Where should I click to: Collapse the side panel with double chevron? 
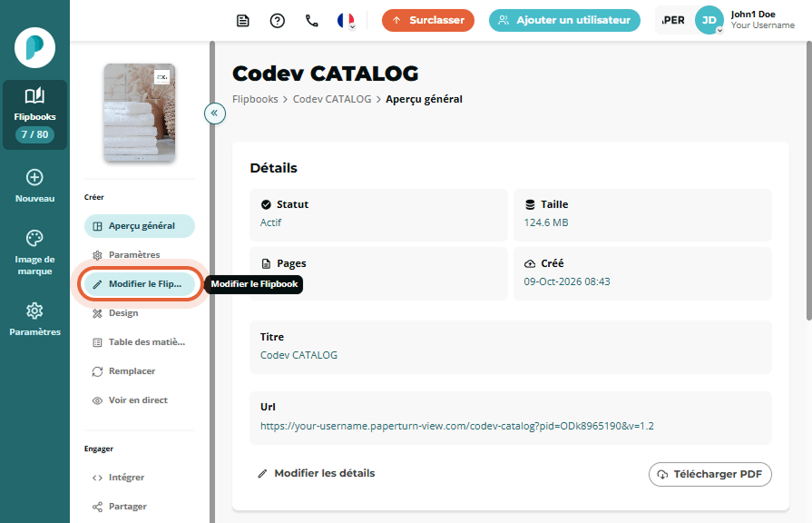click(214, 113)
